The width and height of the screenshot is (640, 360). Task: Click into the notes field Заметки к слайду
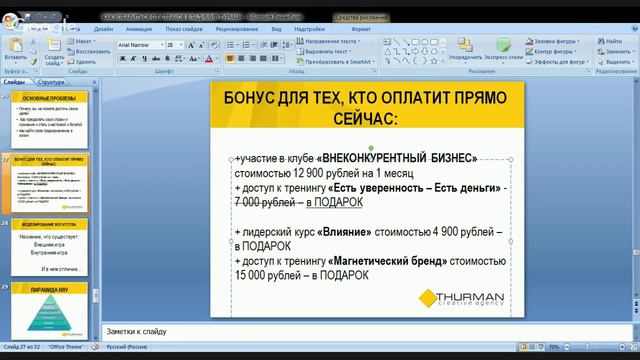pos(367,331)
